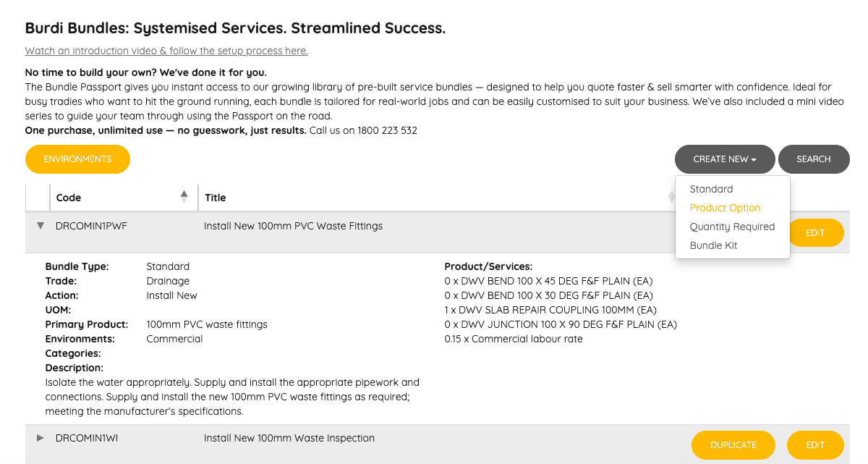The width and height of the screenshot is (868, 464).
Task: Select Product Option in the dropdown menu
Action: pos(725,208)
